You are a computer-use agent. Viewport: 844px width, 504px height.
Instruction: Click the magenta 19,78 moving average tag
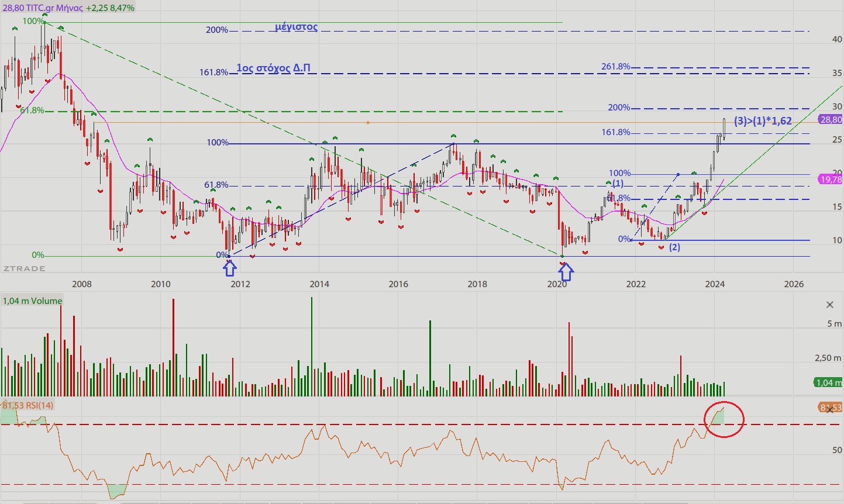pyautogui.click(x=831, y=179)
